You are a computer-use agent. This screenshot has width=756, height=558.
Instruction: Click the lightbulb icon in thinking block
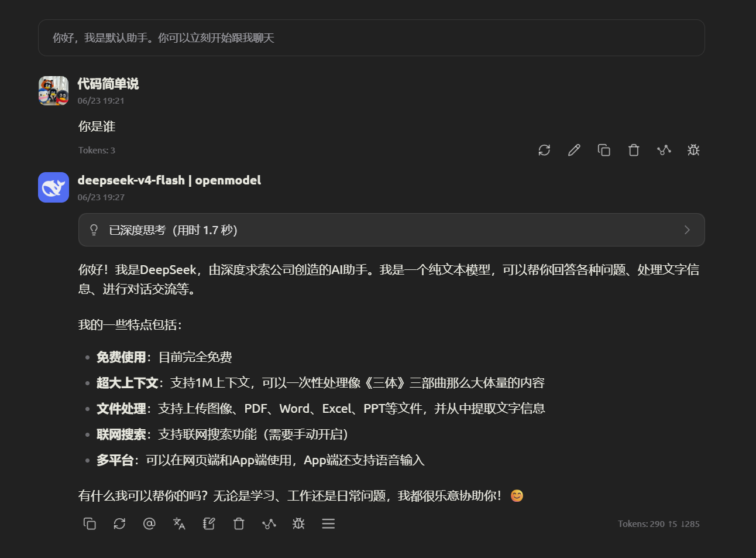[x=94, y=230]
